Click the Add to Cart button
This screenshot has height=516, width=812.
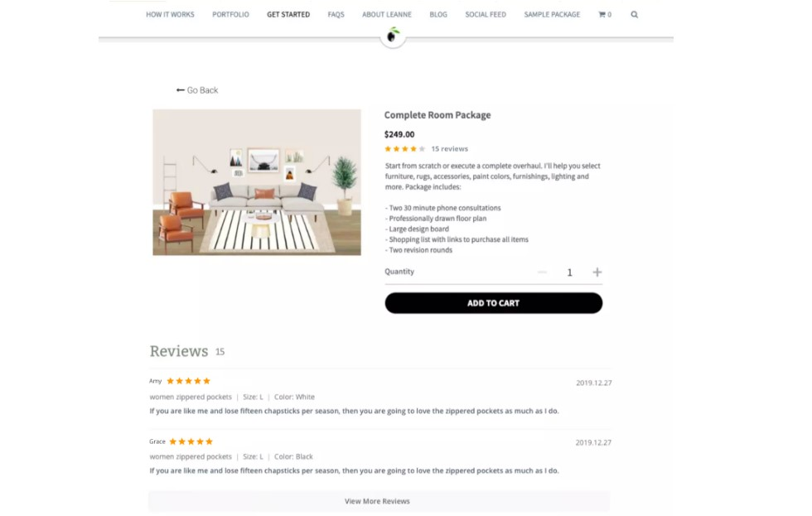pos(493,302)
